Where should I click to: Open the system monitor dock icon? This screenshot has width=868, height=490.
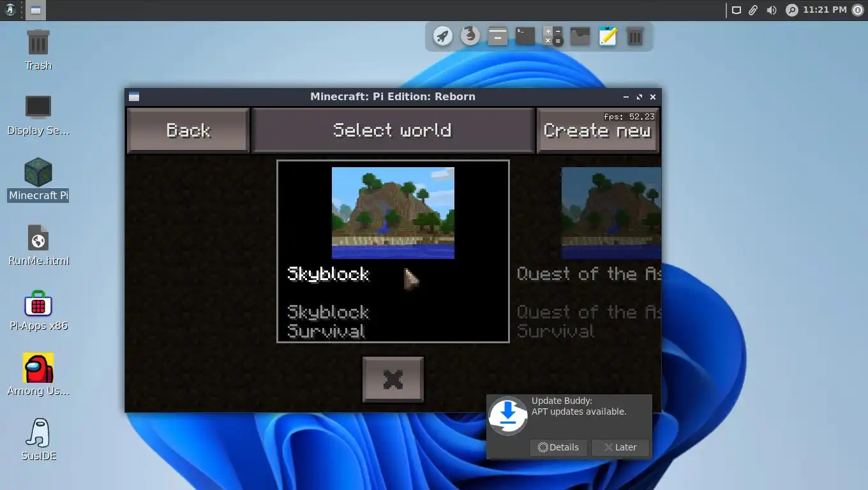[x=580, y=36]
